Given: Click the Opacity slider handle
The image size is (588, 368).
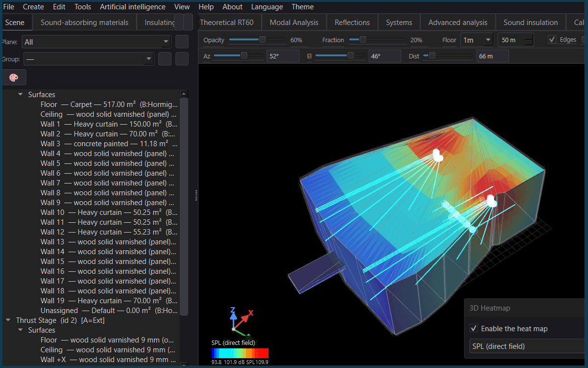Looking at the screenshot, I should pyautogui.click(x=263, y=40).
